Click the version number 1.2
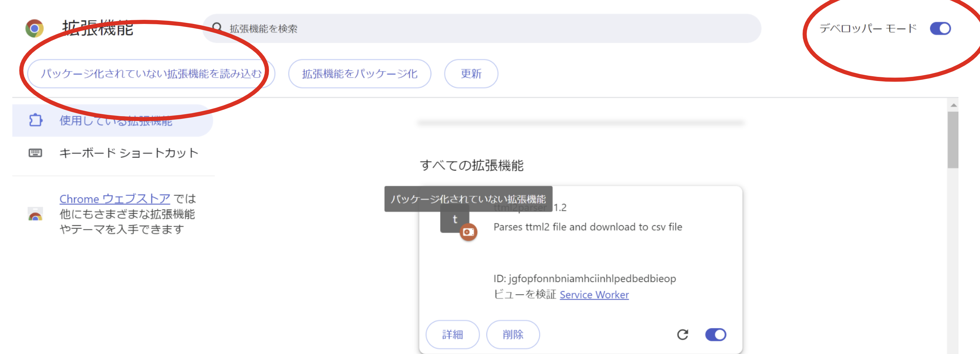Viewport: 980px width, 354px height. pyautogui.click(x=560, y=208)
